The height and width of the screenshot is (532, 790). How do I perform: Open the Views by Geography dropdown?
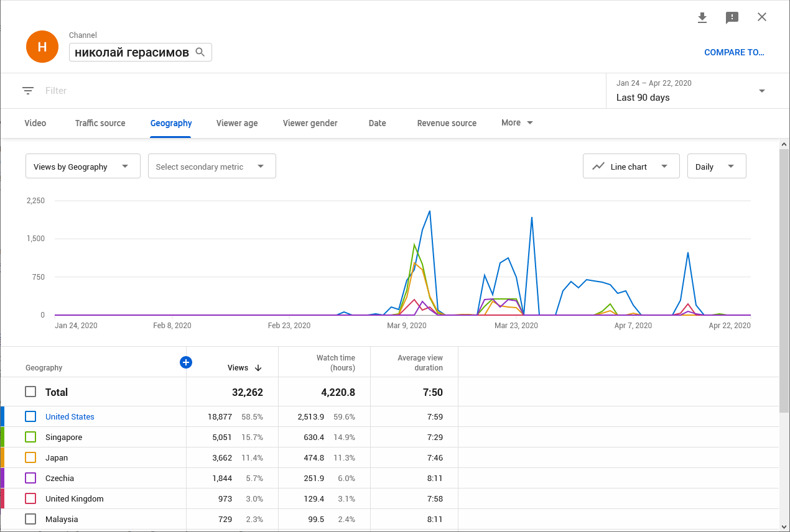click(x=83, y=166)
